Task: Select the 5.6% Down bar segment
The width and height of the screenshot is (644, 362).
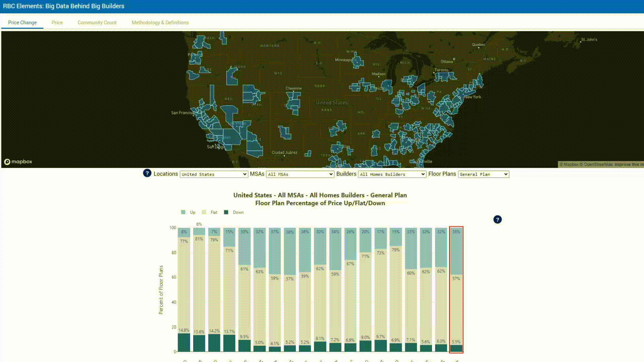Action: pyautogui.click(x=426, y=348)
